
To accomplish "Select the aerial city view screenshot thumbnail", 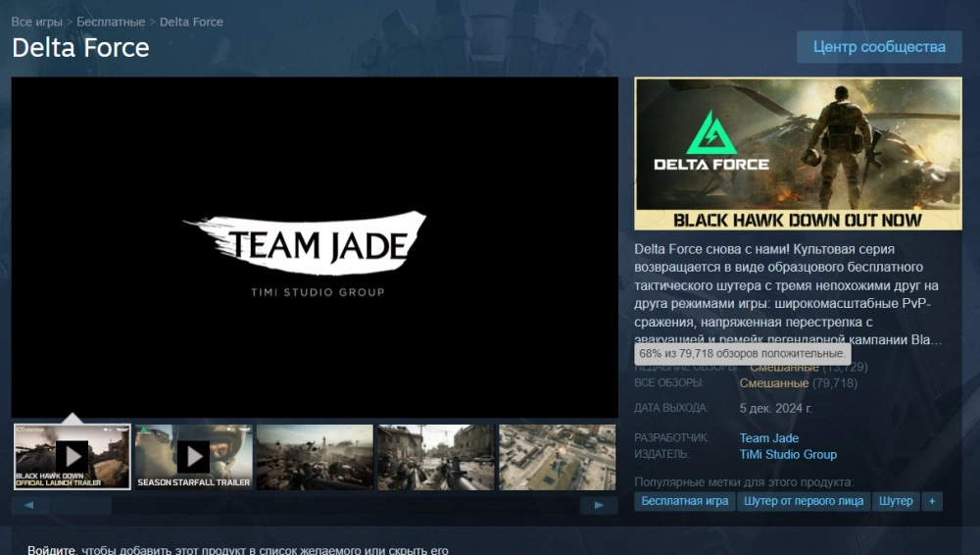I will [557, 456].
